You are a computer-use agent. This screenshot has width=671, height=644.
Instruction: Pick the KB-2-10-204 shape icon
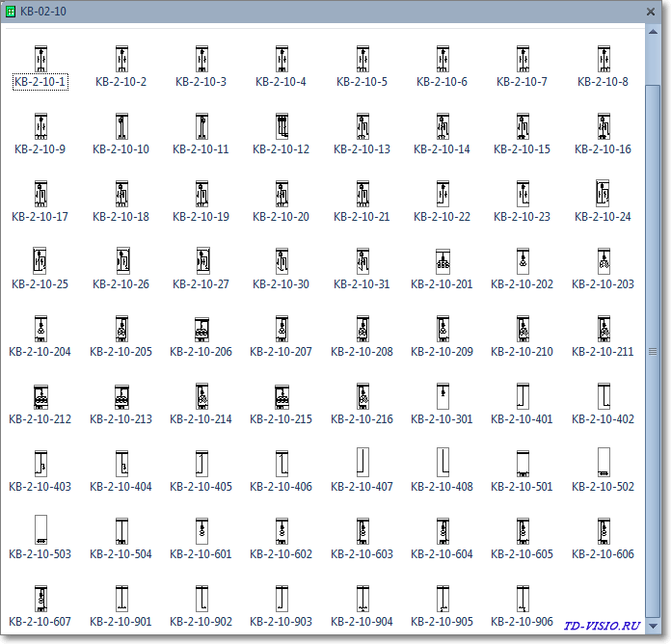click(x=40, y=329)
